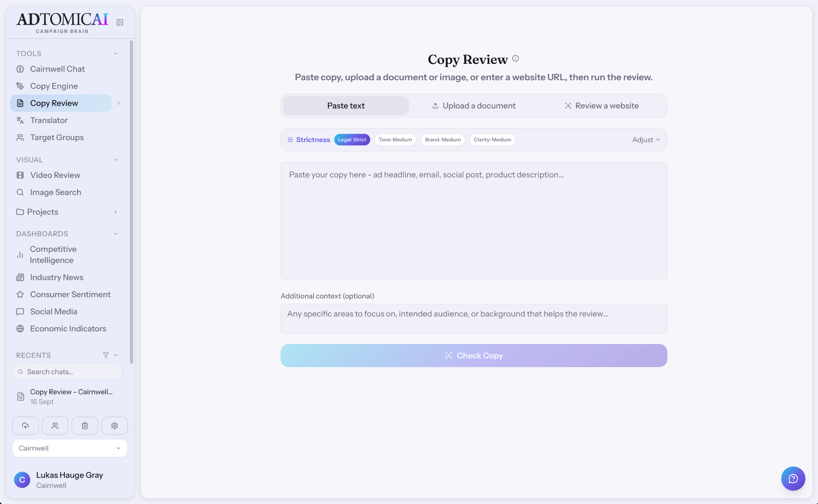Open Copy Engine from sidebar

tap(61, 86)
